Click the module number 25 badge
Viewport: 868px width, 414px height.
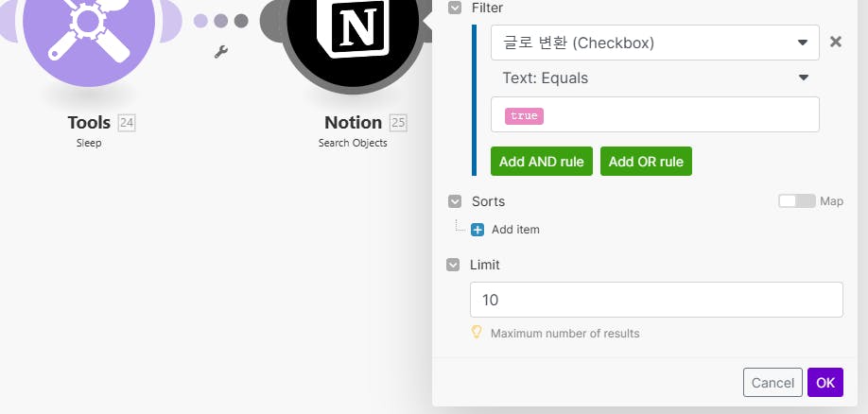click(398, 122)
